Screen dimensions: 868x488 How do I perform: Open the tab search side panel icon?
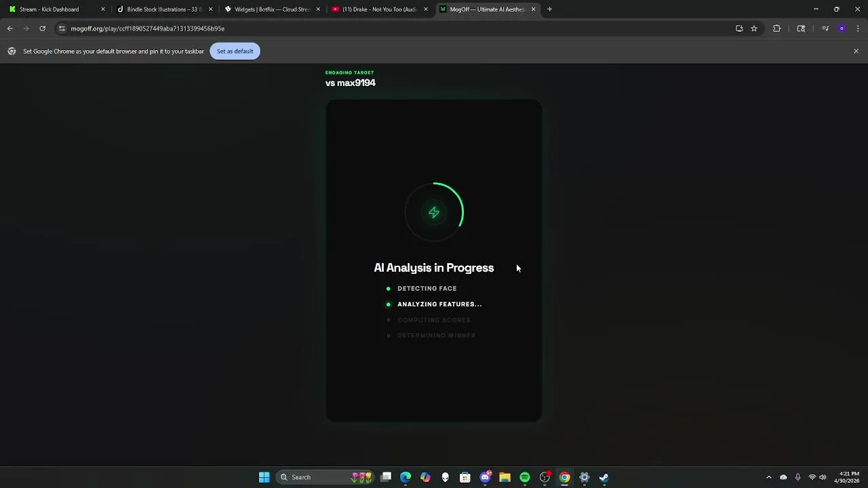pos(801,28)
